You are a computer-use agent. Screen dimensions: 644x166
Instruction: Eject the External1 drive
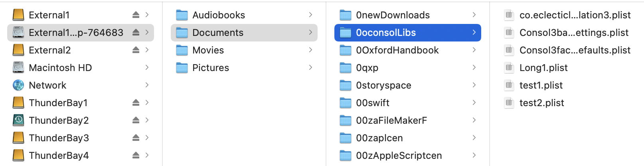136,15
